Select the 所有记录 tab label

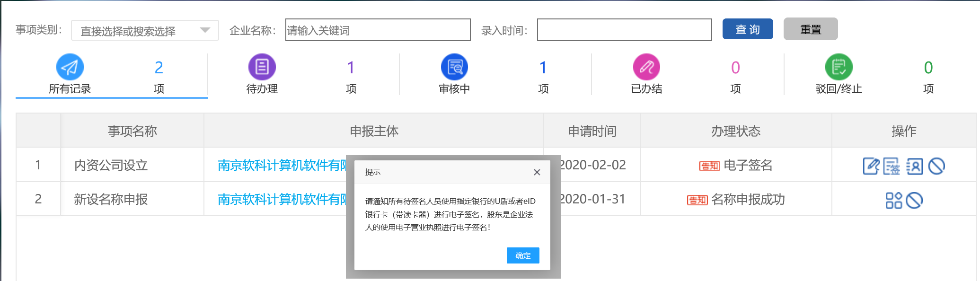(70, 89)
